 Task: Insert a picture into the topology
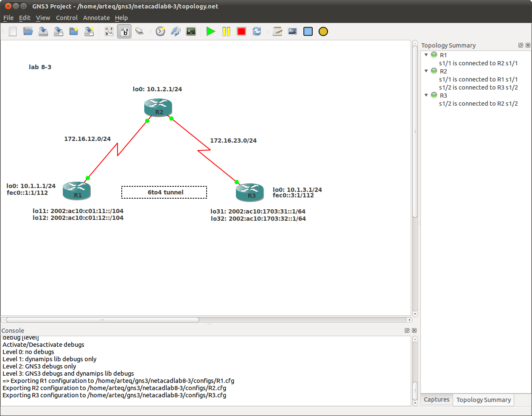click(x=293, y=31)
